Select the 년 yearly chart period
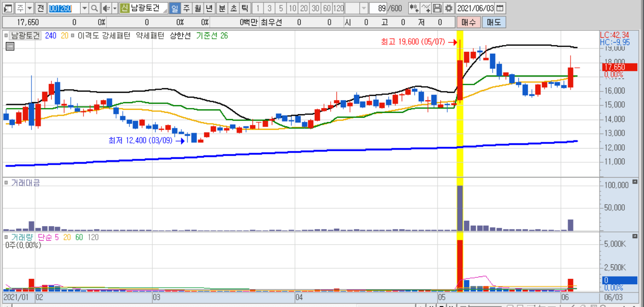This screenshot has width=644, height=307. point(209,8)
